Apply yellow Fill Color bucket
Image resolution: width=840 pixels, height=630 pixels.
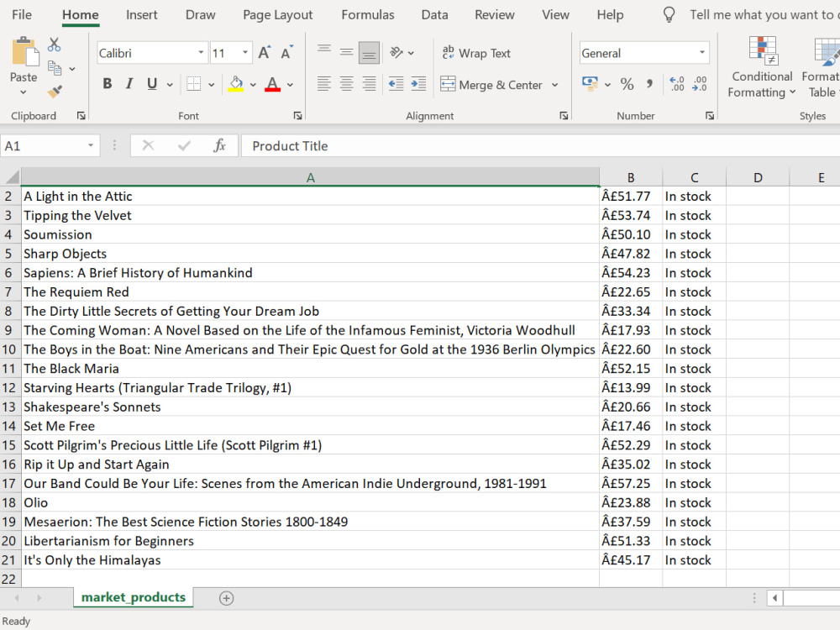[236, 84]
